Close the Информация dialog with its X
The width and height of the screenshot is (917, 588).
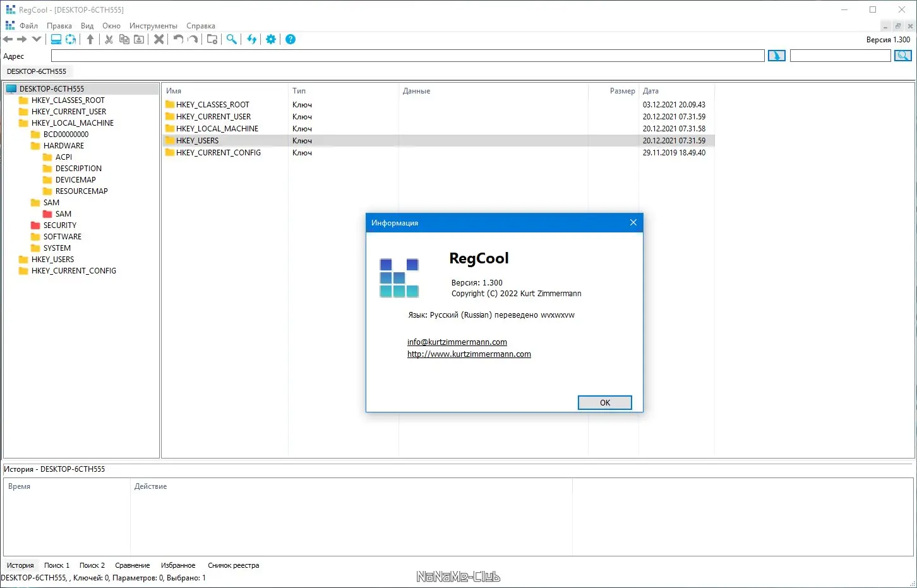pos(633,222)
